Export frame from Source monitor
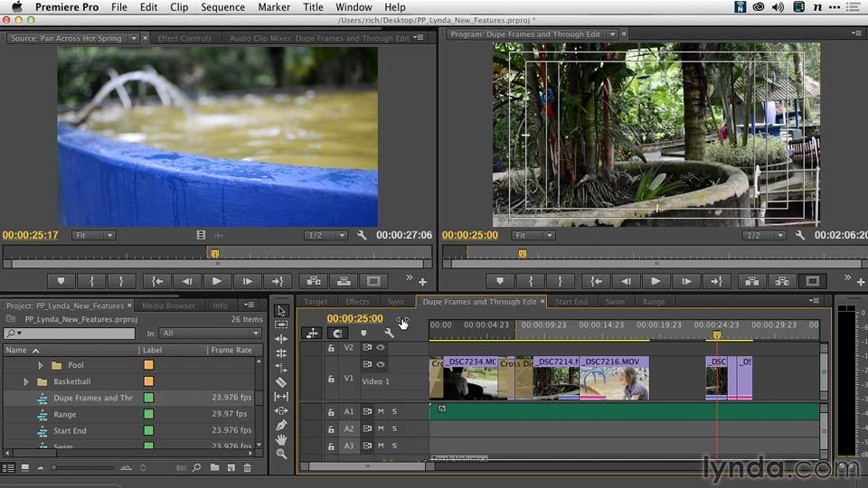Viewport: 868px width, 488px height. point(373,281)
